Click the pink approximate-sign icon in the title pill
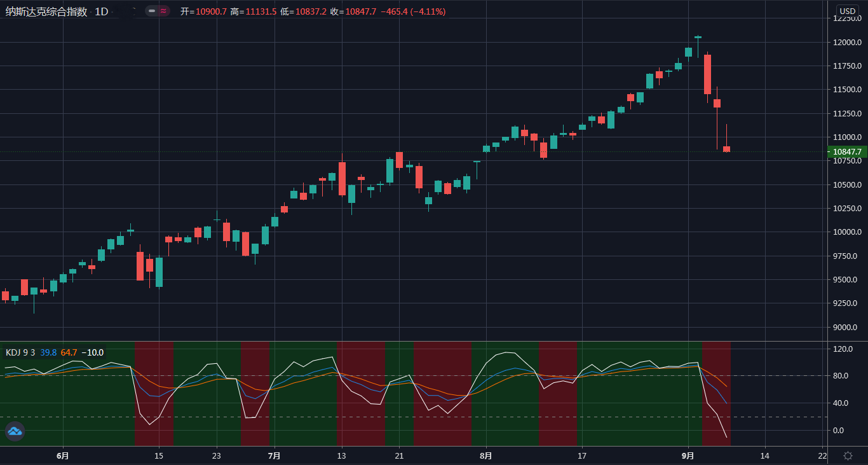 click(x=163, y=11)
